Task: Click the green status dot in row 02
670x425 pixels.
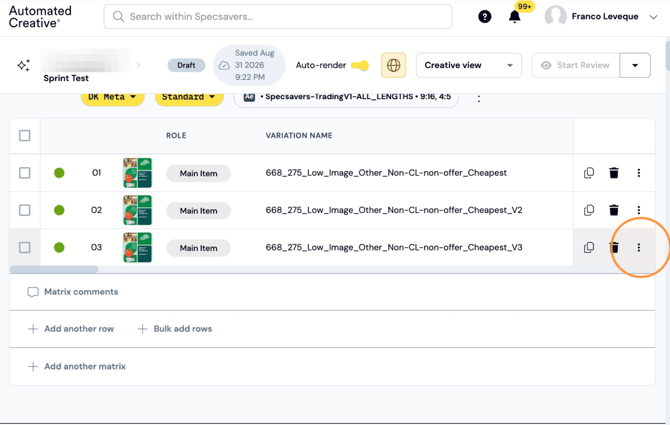Action: point(59,210)
